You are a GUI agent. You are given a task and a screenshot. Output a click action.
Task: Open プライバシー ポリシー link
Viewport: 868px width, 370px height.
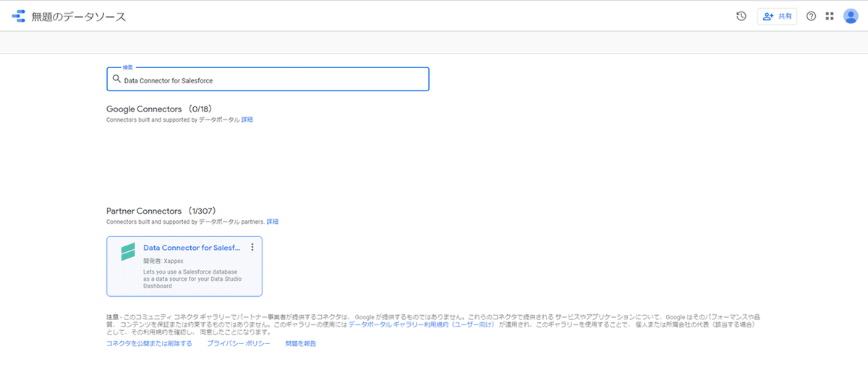pos(239,343)
